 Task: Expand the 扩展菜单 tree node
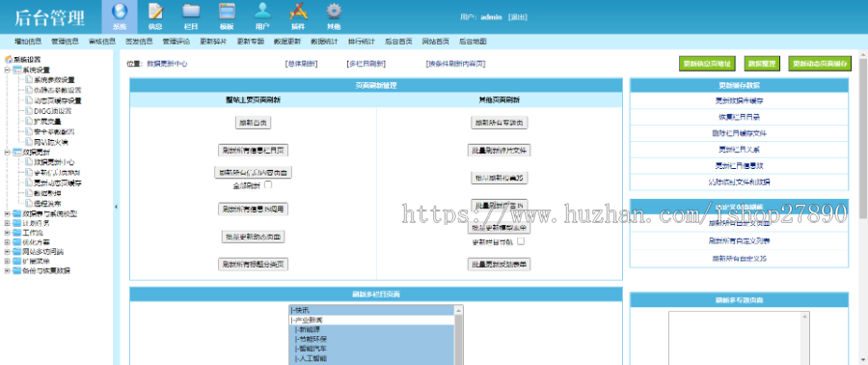7,261
